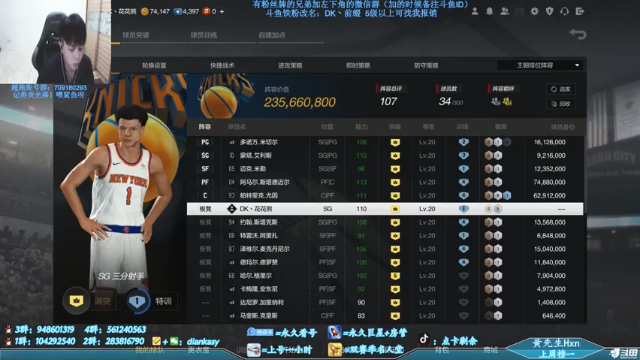Viewport: 640px width, 360px height.
Task: Click the customer service headset icon
Action: tap(564, 11)
